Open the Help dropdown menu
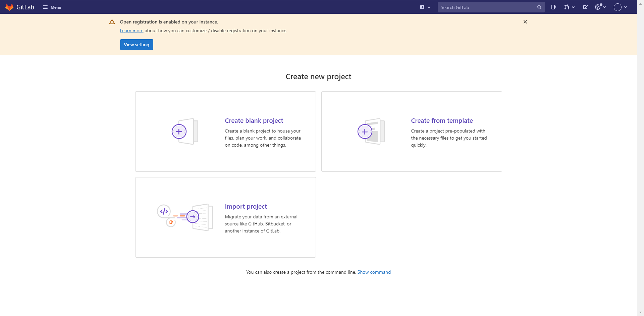The image size is (644, 316). 600,7
